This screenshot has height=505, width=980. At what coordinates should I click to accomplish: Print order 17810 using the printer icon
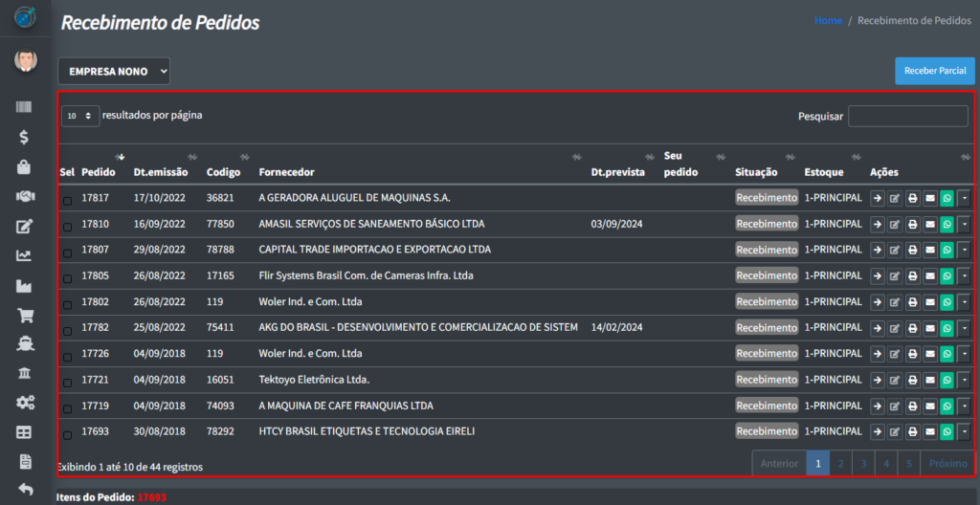coord(912,224)
